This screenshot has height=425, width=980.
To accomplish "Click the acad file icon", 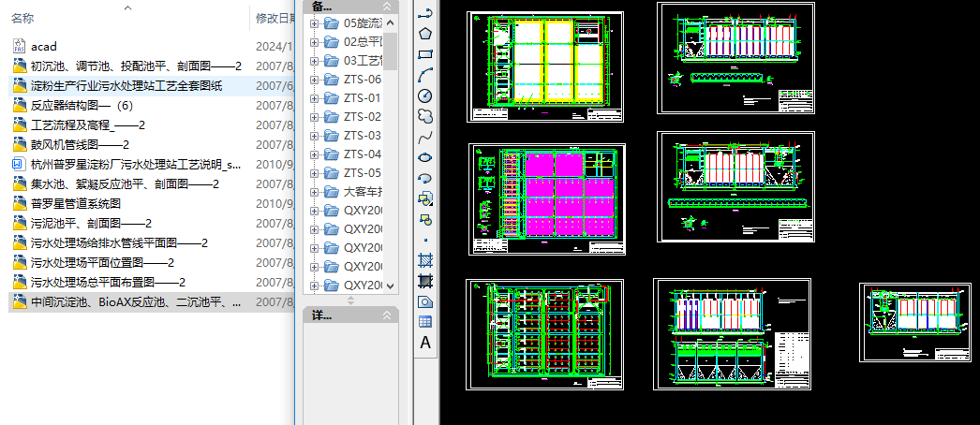I will click(x=19, y=46).
